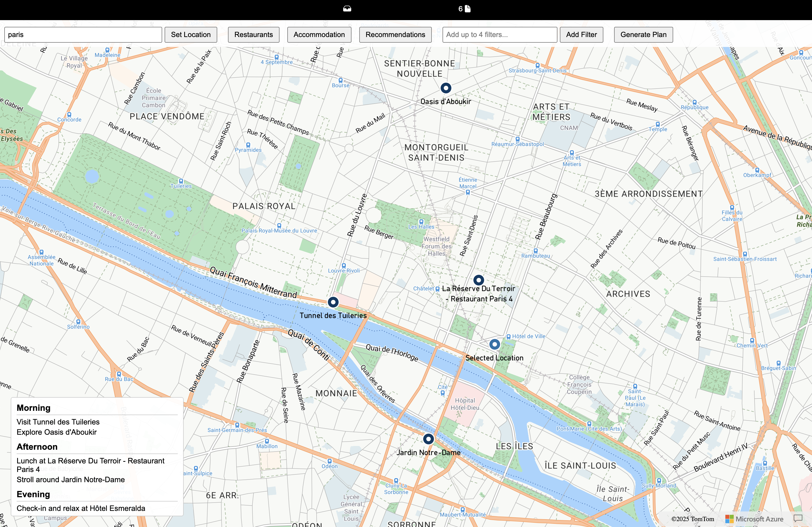Click the Recommendations button
812x527 pixels.
(395, 35)
